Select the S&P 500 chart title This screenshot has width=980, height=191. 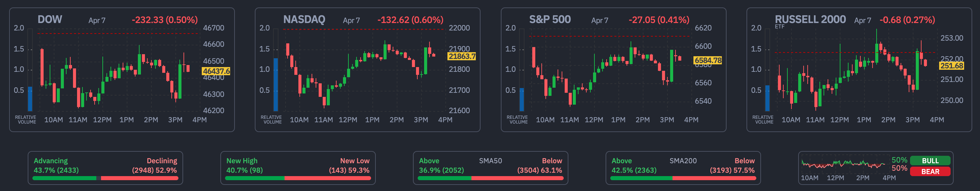[550, 19]
